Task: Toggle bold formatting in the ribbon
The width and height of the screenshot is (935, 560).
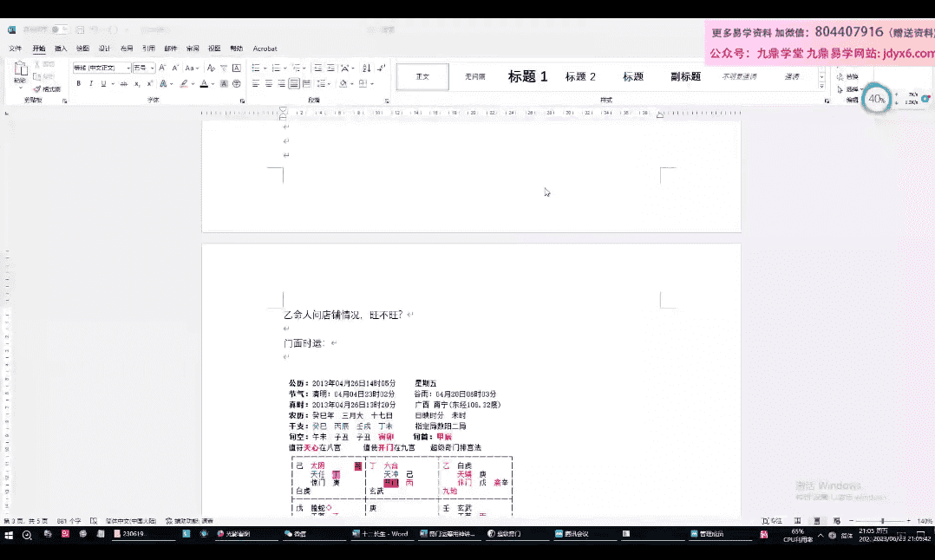Action: click(78, 84)
